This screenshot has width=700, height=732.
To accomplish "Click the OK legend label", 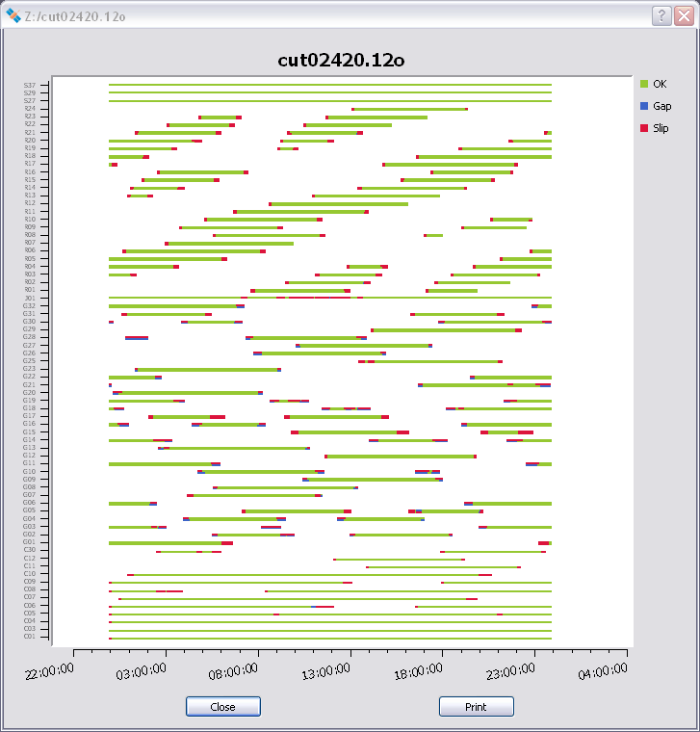I will click(x=660, y=84).
